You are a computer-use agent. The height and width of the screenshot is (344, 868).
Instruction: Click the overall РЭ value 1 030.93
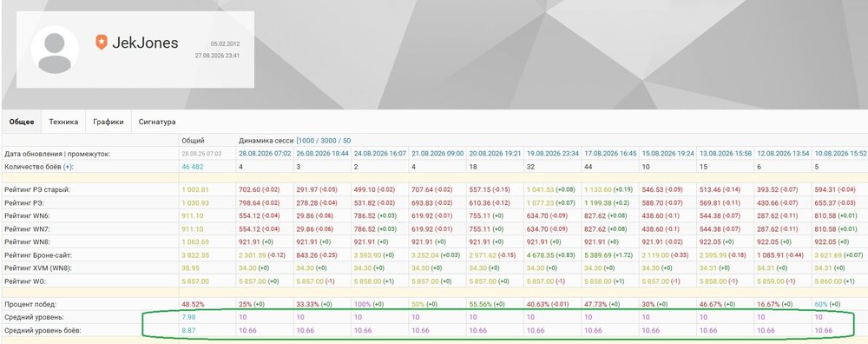(195, 202)
